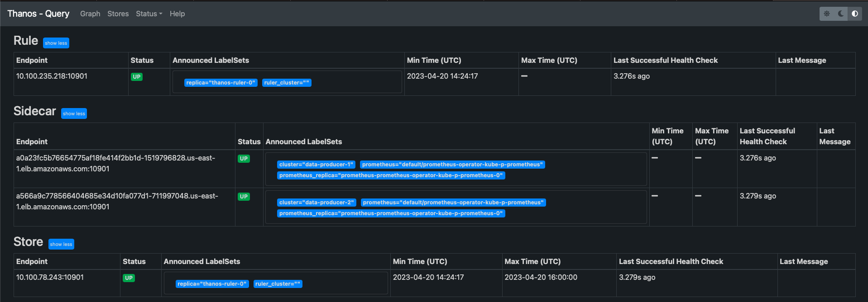Click ruler_cluster="" label in Rule table
This screenshot has width=868, height=302.
[287, 83]
